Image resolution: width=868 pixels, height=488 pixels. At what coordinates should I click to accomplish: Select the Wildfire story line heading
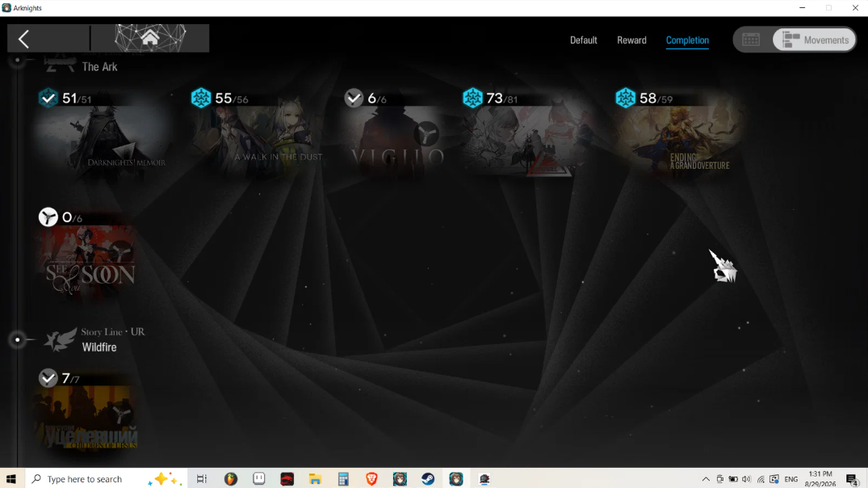[99, 347]
